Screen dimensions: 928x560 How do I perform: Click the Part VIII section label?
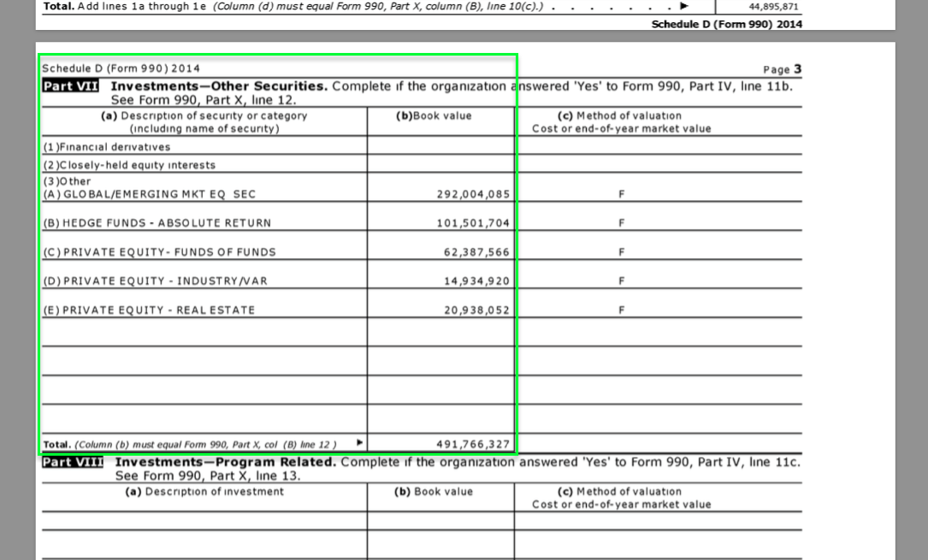pyautogui.click(x=73, y=463)
